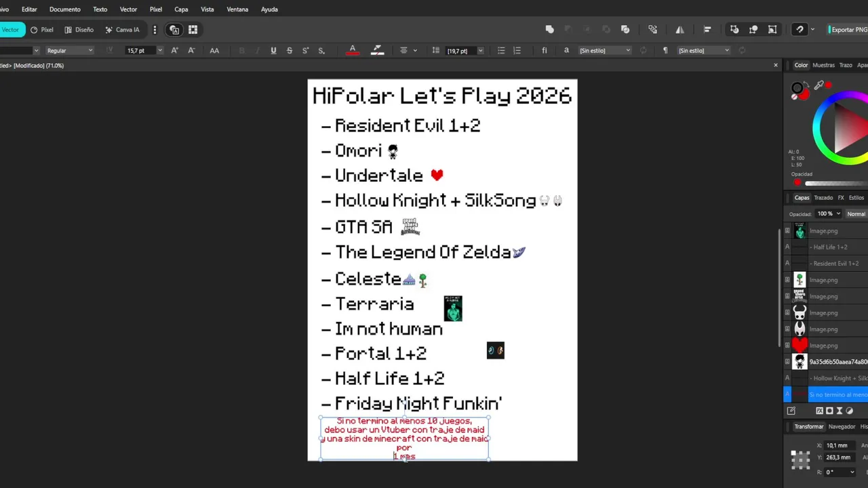
Task: Open the paragraph style Sin estilo dropdown
Action: pyautogui.click(x=704, y=51)
